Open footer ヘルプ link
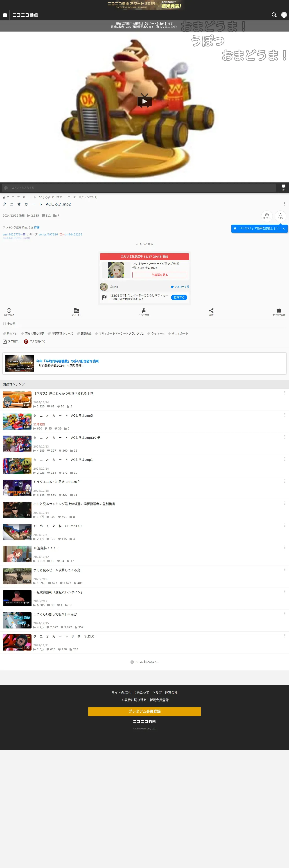This screenshot has height=868, width=289. point(157,692)
